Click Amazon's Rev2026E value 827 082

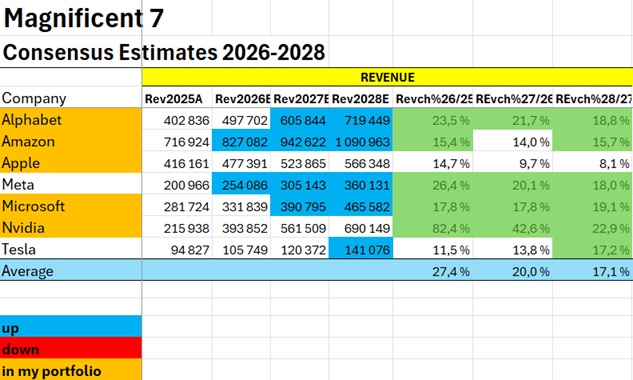point(241,142)
